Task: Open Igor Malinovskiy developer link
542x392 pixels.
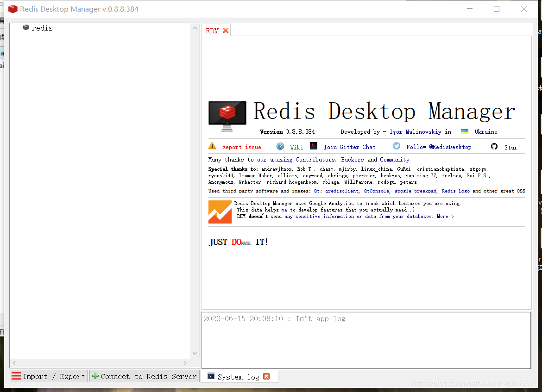Action: click(415, 131)
